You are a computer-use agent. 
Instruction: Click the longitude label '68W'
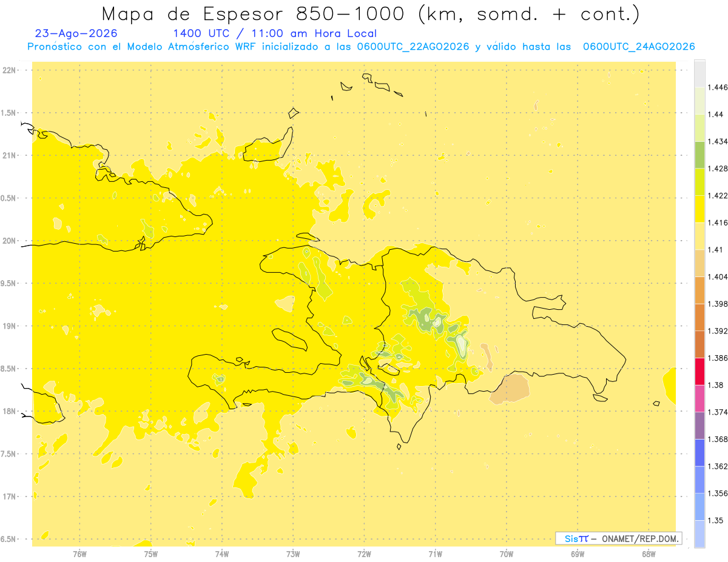click(649, 554)
